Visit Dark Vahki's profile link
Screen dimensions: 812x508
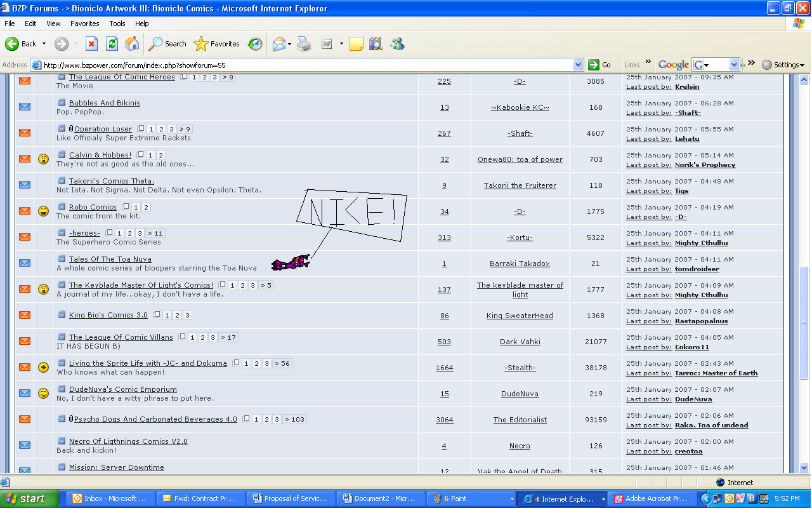point(519,342)
